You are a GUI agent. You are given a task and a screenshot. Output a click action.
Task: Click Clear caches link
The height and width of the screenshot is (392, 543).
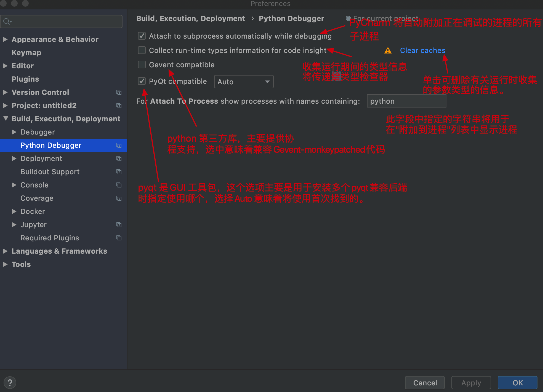pyautogui.click(x=423, y=50)
